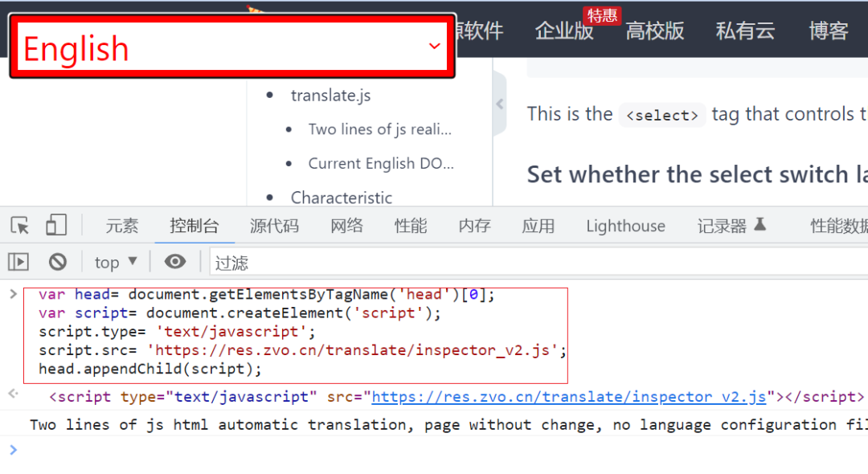
Task: Switch to the 应用 tab
Action: 538,226
